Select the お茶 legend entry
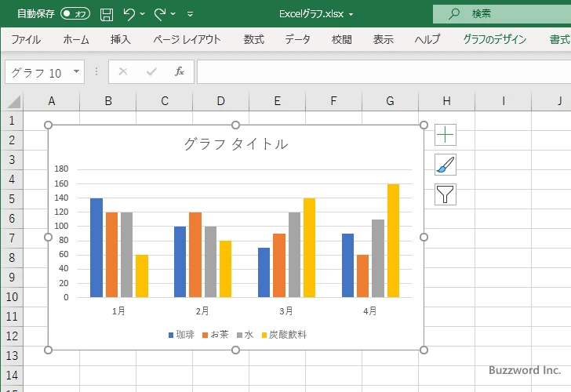The image size is (571, 392). point(215,335)
